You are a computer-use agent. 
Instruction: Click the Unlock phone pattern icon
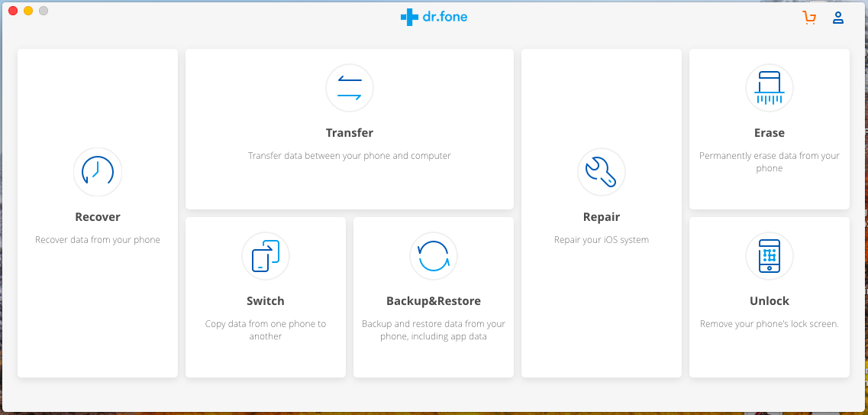[770, 256]
